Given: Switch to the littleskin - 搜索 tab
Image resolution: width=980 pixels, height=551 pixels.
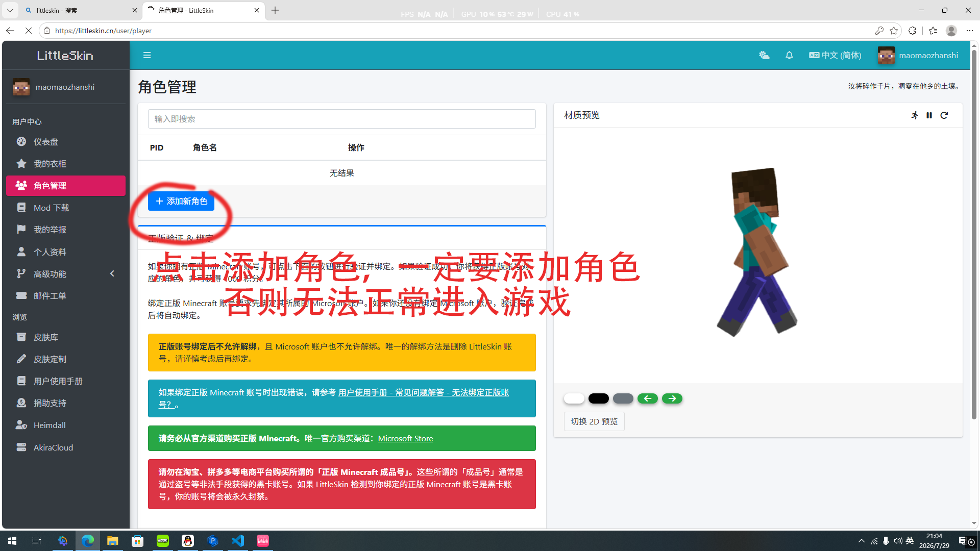Looking at the screenshot, I should [x=81, y=10].
